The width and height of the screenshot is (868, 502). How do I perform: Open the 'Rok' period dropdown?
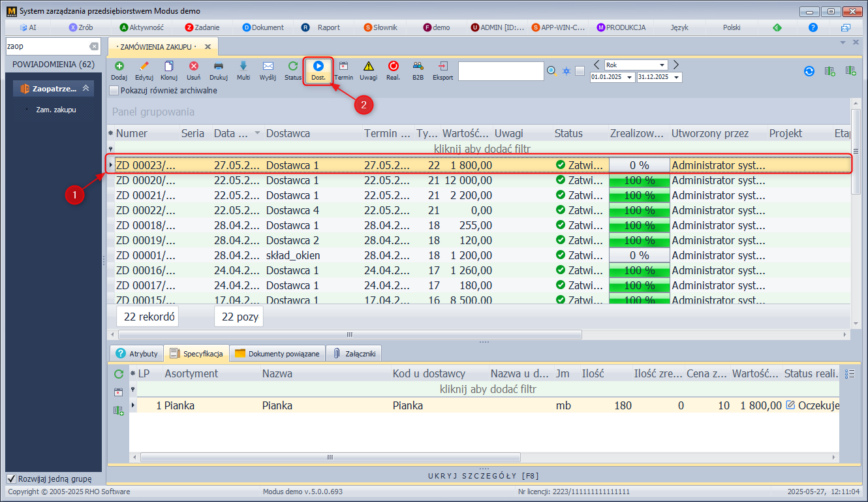pos(662,65)
